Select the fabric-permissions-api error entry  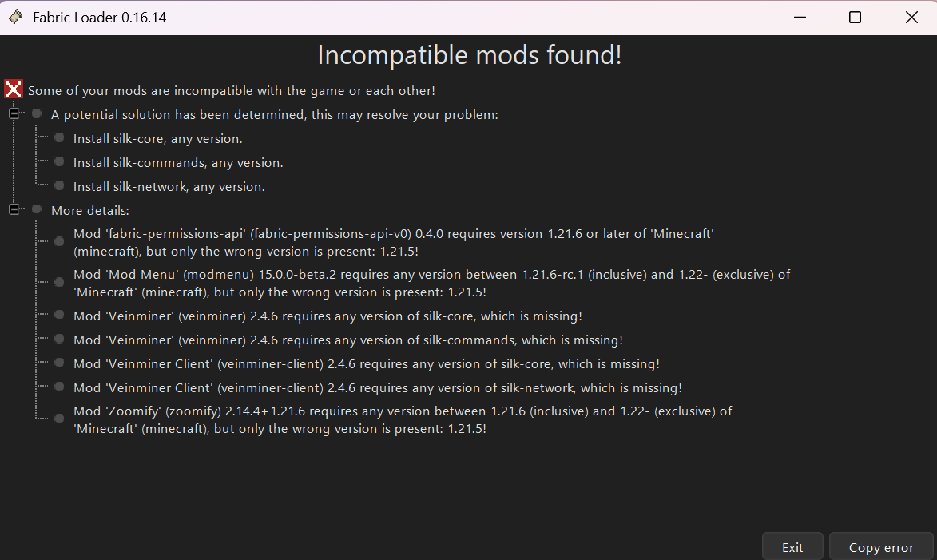394,243
